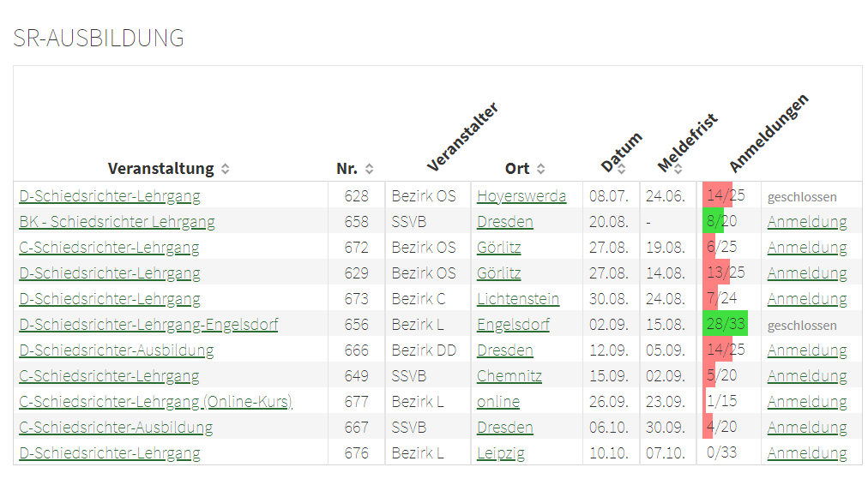Open D-Schiedsrichter-Lehrgang number 628 link
868x479 pixels.
click(110, 196)
